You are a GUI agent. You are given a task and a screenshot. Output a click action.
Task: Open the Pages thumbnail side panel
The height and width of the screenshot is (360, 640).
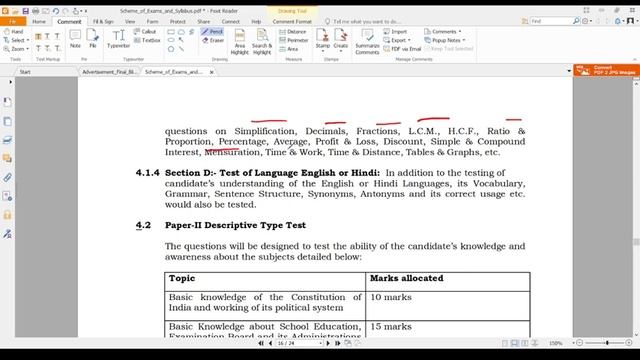(x=7, y=121)
